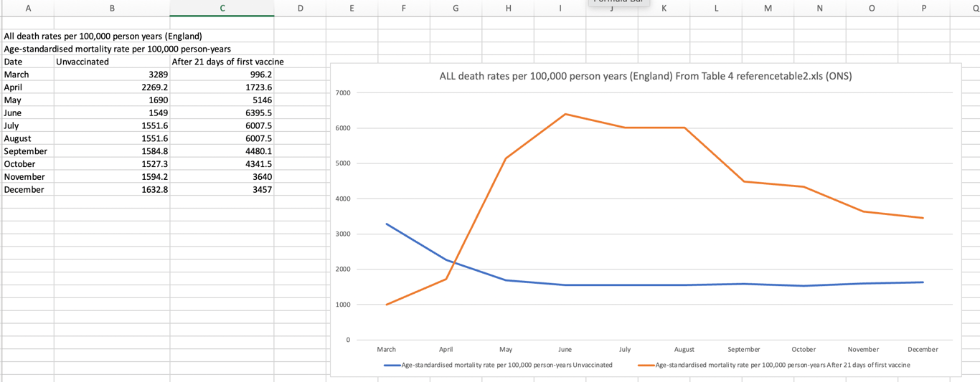Click column P header
Image resolution: width=980 pixels, height=382 pixels.
(924, 8)
